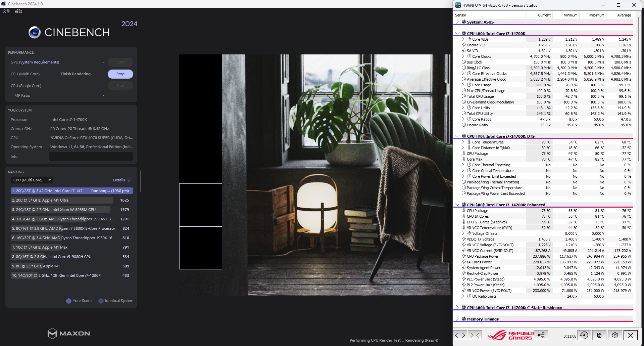Click the clock icon beside Total CPU Usage
The width and height of the screenshot is (644, 346).
pos(464,96)
